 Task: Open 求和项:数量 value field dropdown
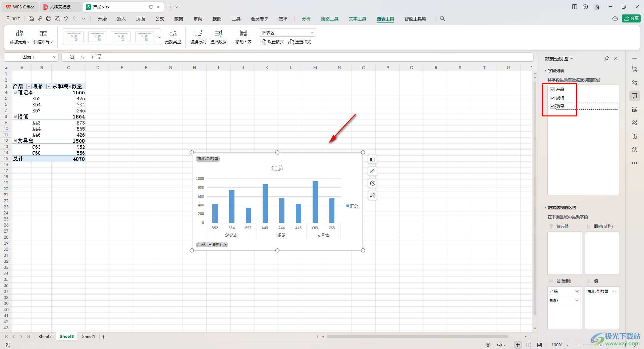tap(614, 291)
